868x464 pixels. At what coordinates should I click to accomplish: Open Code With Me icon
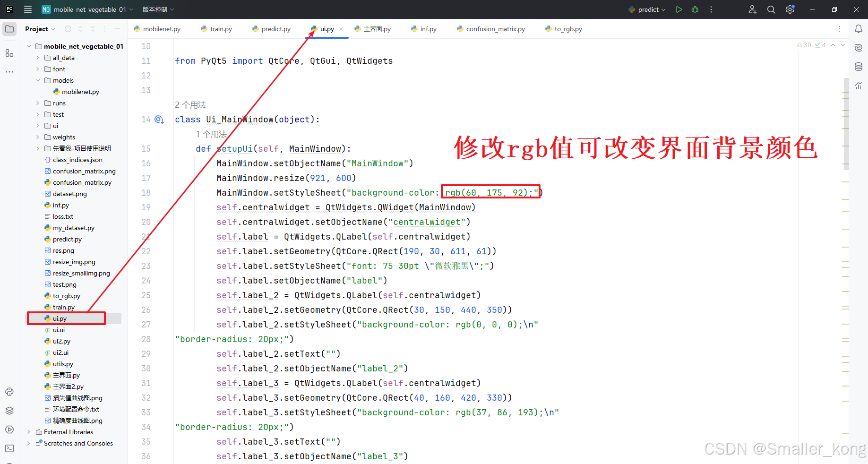pyautogui.click(x=753, y=9)
